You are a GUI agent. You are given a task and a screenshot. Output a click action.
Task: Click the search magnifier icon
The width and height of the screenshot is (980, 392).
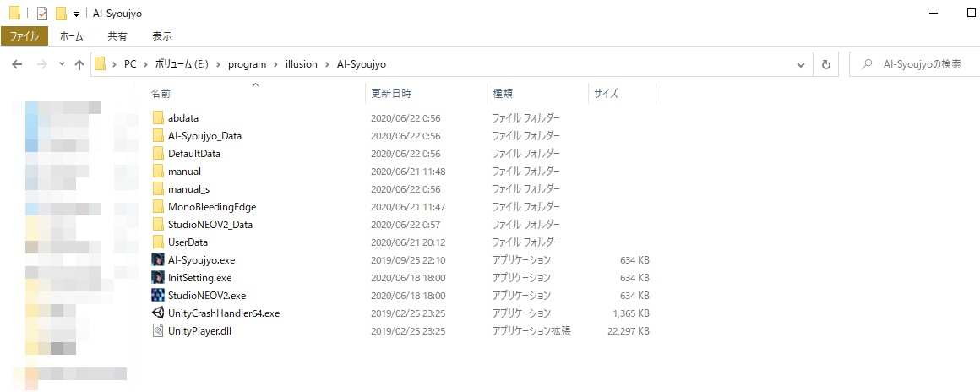(x=867, y=63)
